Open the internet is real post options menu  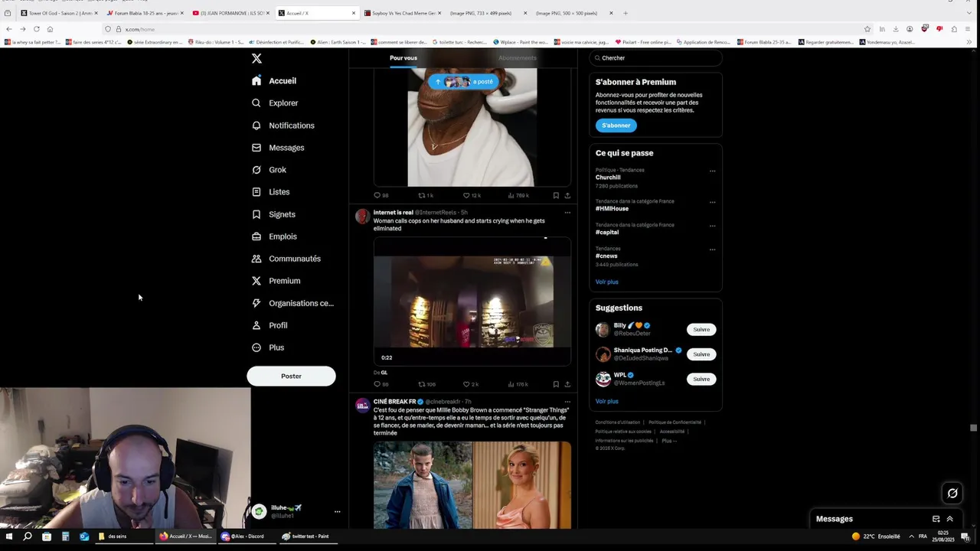pyautogui.click(x=567, y=212)
